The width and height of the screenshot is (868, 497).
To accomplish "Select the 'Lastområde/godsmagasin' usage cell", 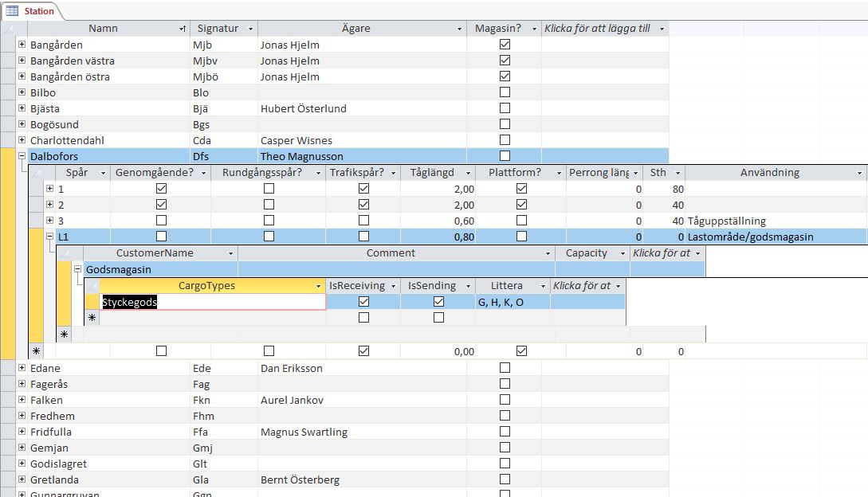I will [776, 237].
